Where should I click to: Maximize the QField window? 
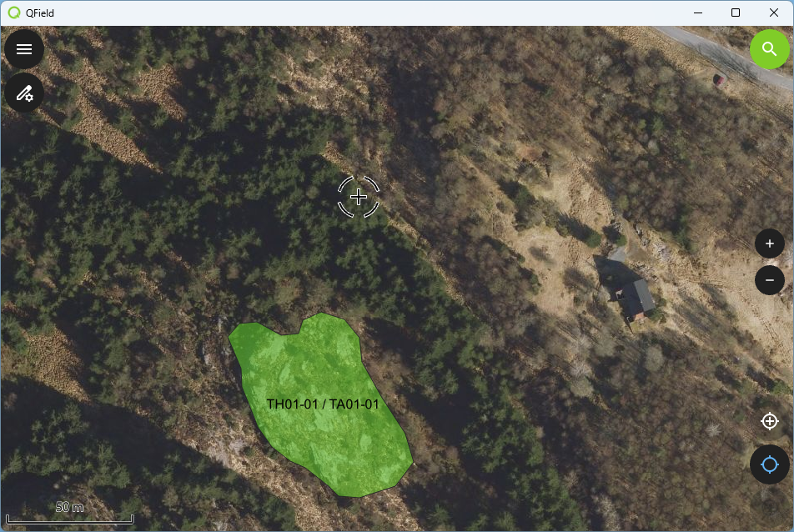[736, 13]
